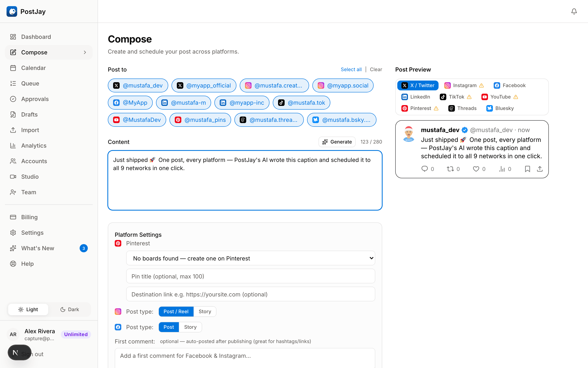This screenshot has width=588, height=368.
Task: Switch preview to YouTube tab
Action: (x=500, y=97)
